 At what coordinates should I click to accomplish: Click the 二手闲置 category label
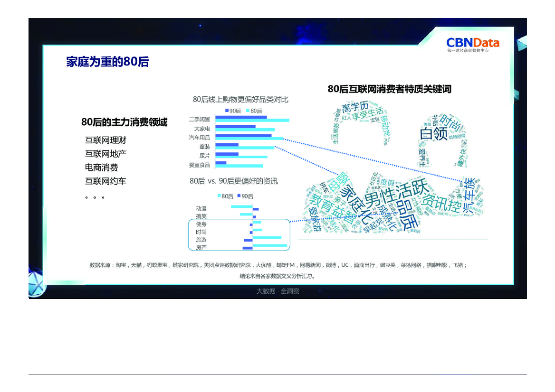coord(199,120)
